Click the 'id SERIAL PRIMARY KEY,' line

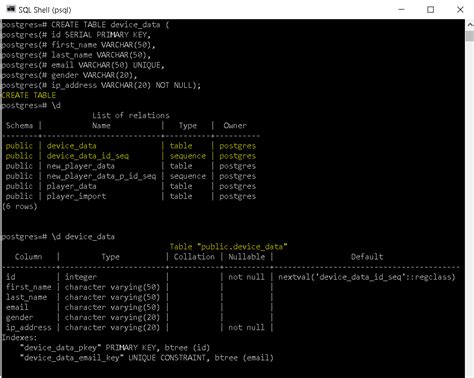77,35
